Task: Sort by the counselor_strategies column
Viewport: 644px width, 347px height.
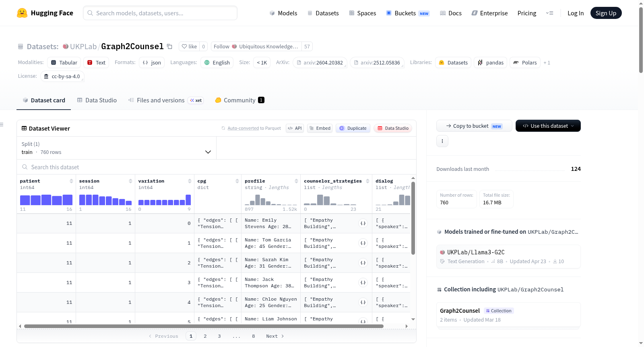Action: tap(367, 181)
